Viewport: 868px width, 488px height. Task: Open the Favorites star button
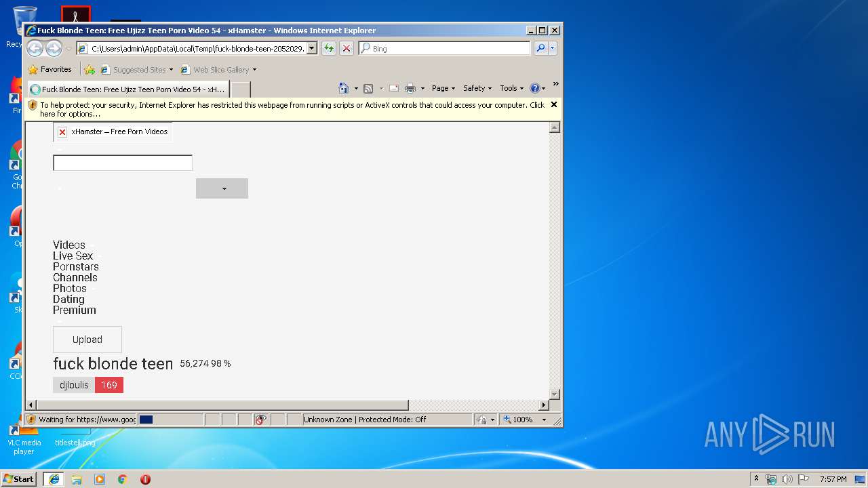click(50, 69)
